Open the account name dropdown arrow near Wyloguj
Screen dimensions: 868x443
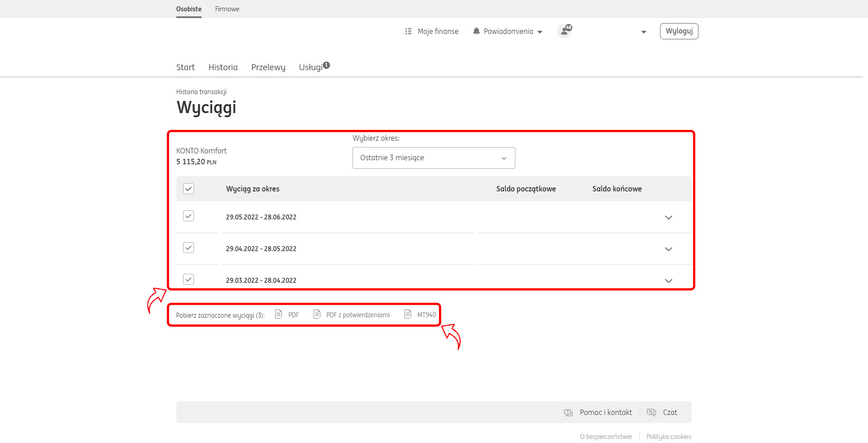coord(643,32)
